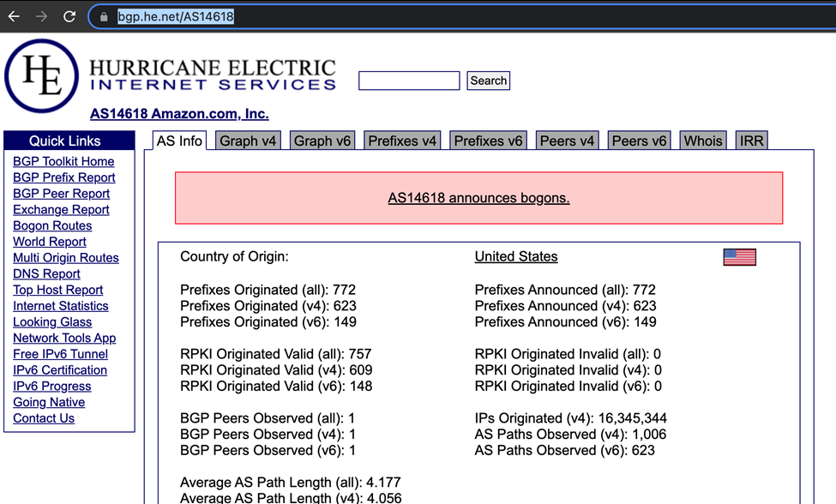The height and width of the screenshot is (504, 836).
Task: Open Multi Origin Routes link
Action: click(x=65, y=257)
